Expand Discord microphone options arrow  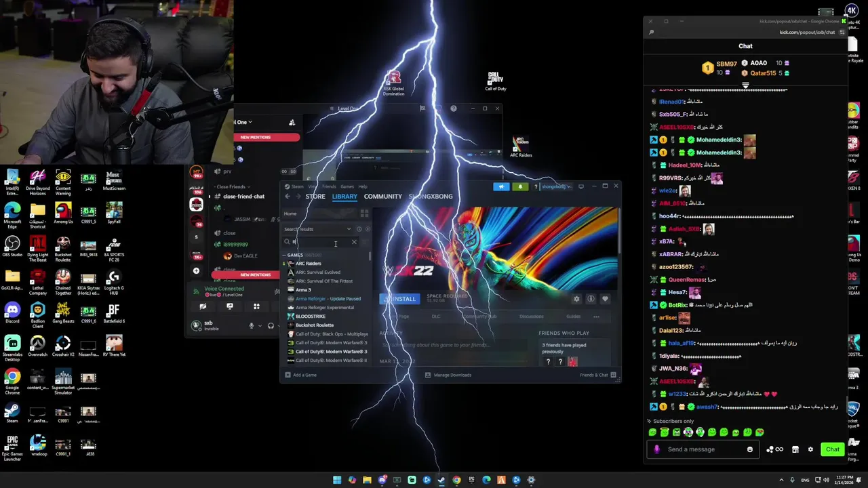tap(258, 326)
